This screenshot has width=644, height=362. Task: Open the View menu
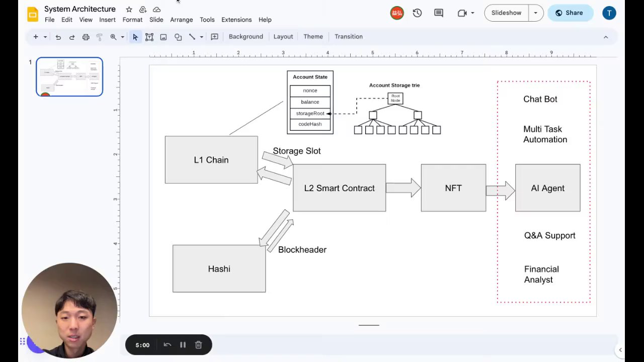click(86, 20)
